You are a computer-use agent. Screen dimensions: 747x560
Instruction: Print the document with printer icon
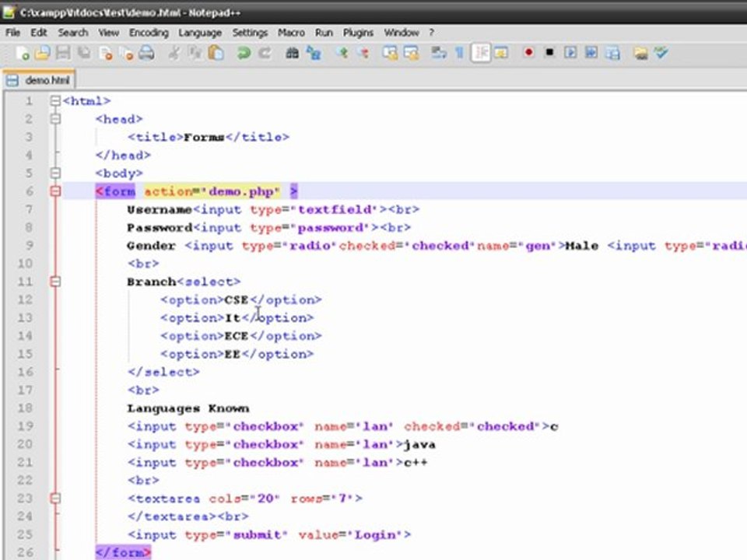coord(147,53)
